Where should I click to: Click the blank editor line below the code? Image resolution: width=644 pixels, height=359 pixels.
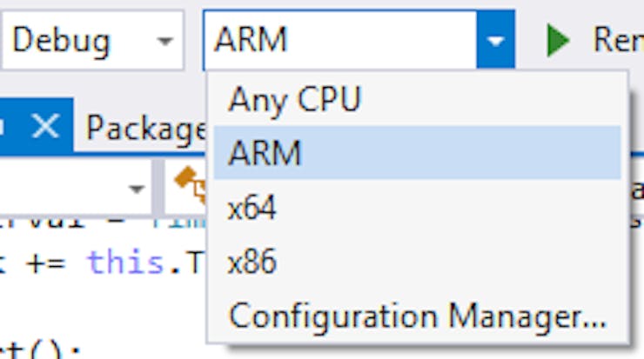(x=103, y=308)
